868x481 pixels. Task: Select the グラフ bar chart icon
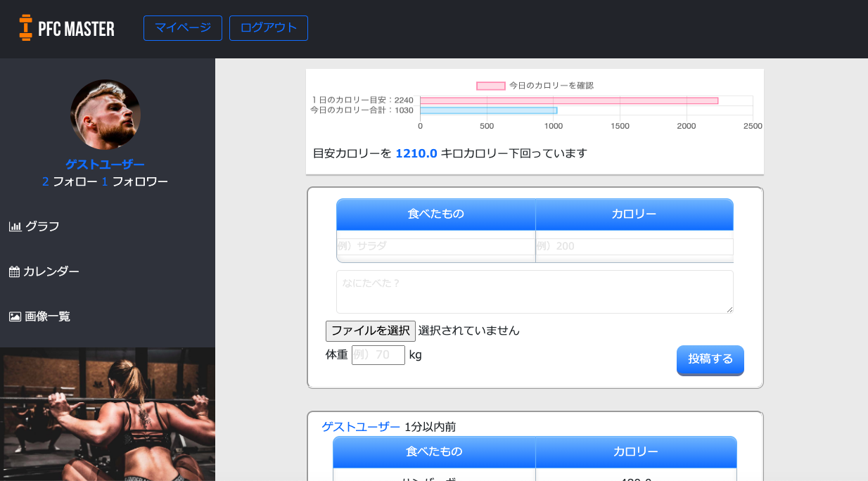(x=15, y=226)
